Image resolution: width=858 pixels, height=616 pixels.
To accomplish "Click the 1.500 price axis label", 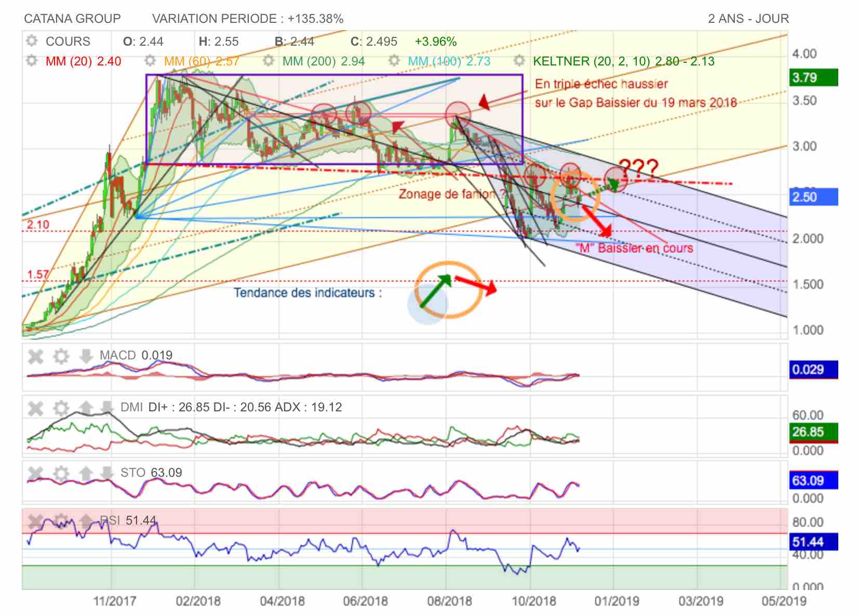I will [x=808, y=285].
